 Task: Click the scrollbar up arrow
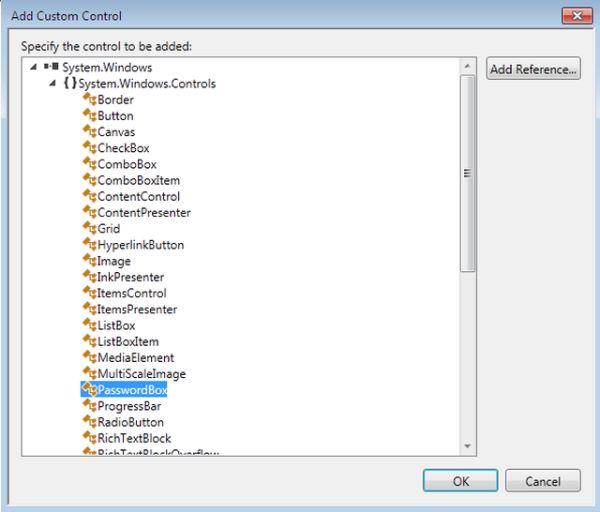pyautogui.click(x=467, y=66)
